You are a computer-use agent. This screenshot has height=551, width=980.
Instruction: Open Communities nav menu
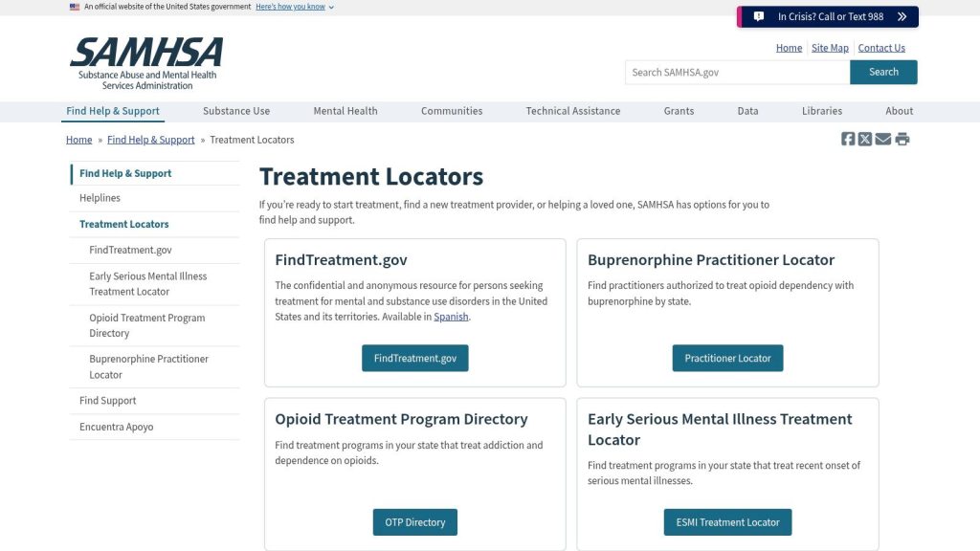pos(452,111)
